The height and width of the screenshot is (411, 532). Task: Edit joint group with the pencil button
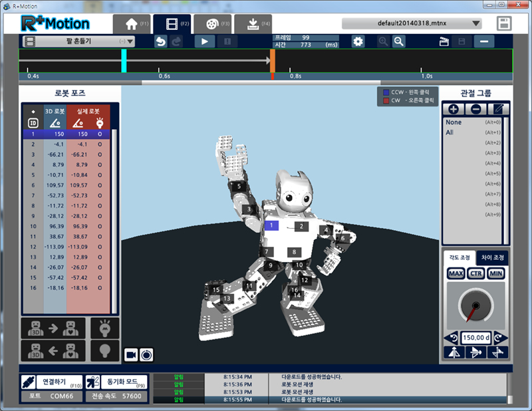coord(498,109)
